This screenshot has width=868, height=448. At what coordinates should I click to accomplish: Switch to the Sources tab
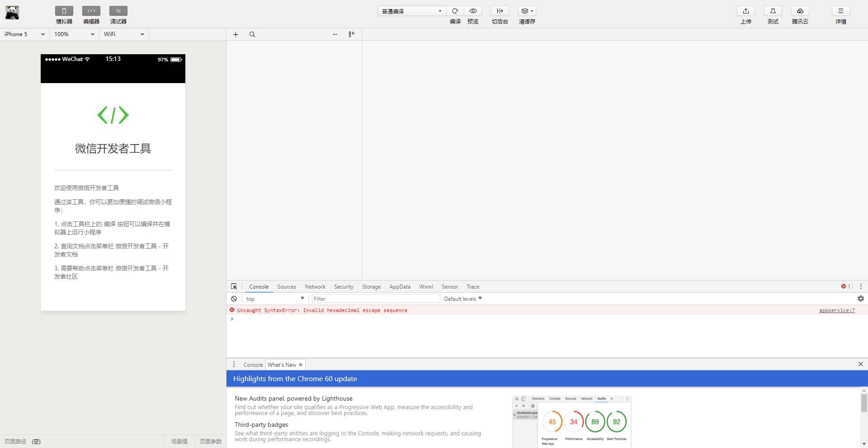click(287, 287)
